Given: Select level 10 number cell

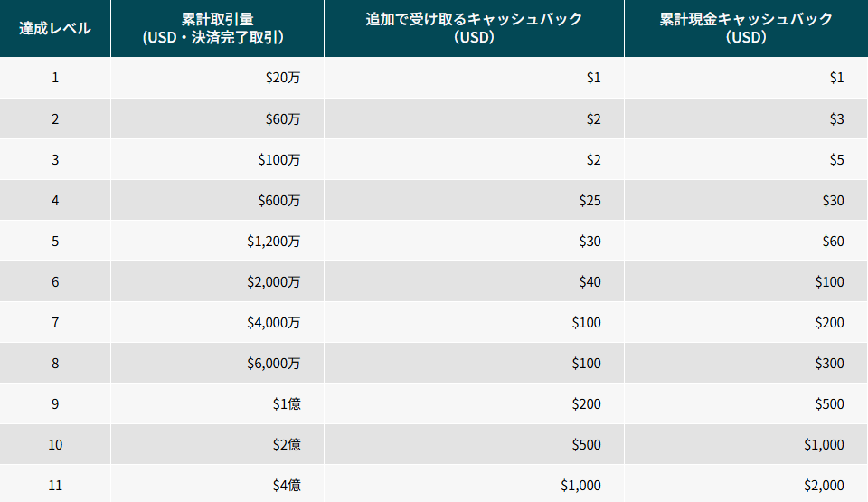Looking at the screenshot, I should 55,444.
